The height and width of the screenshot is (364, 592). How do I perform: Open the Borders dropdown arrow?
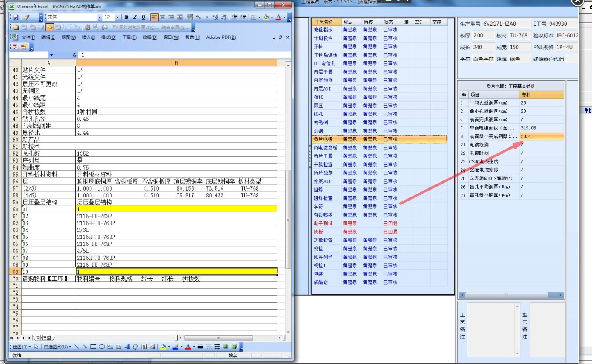(259, 17)
